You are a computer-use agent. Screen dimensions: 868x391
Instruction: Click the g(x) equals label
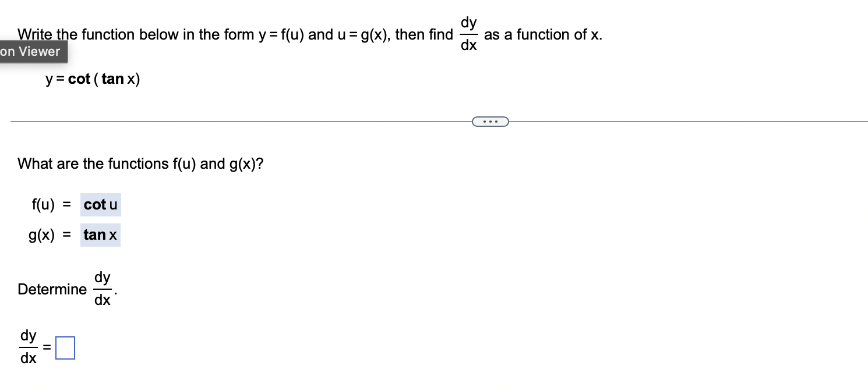coord(51,234)
